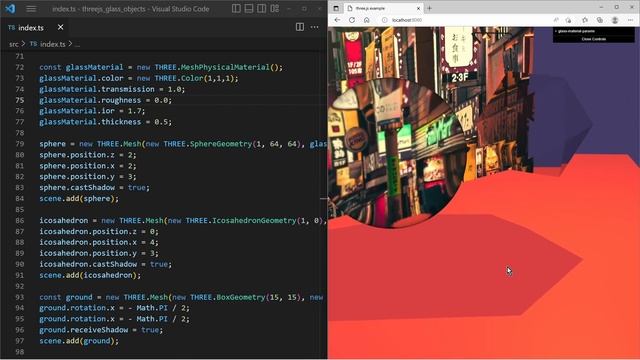Image resolution: width=640 pixels, height=360 pixels.
Task: Open the Customize Layout icon in VS Code
Action: click(x=275, y=9)
